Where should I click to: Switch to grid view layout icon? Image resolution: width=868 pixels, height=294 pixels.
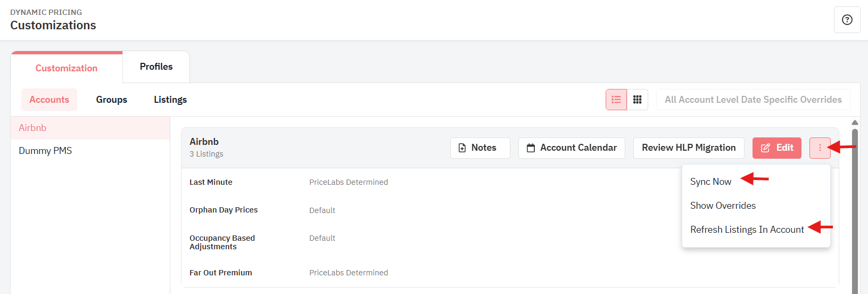[638, 100]
